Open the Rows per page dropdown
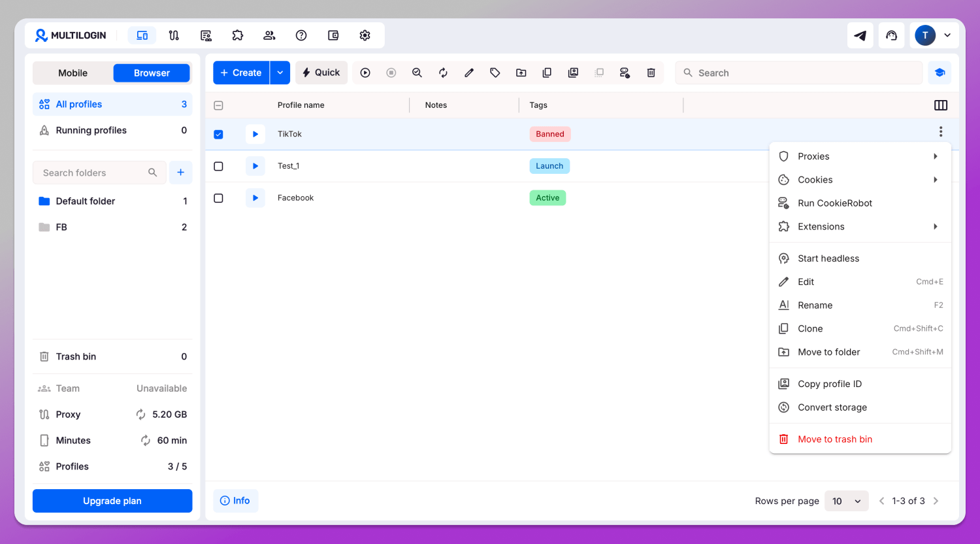Screen dimensions: 980x544 point(847,501)
